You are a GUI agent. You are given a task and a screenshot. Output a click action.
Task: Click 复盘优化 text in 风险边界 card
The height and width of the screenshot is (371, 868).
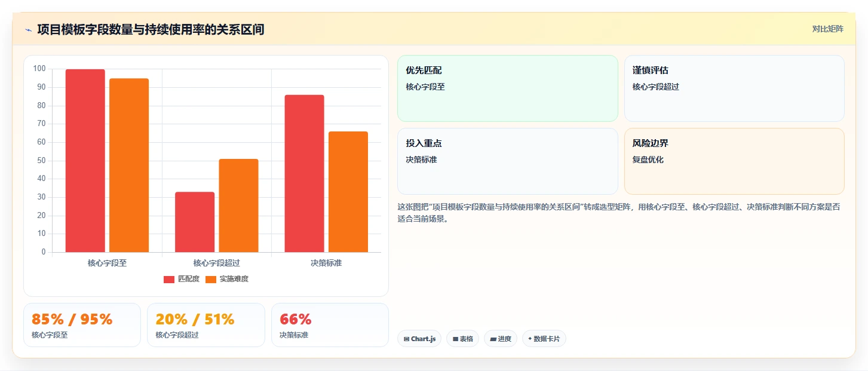point(648,160)
